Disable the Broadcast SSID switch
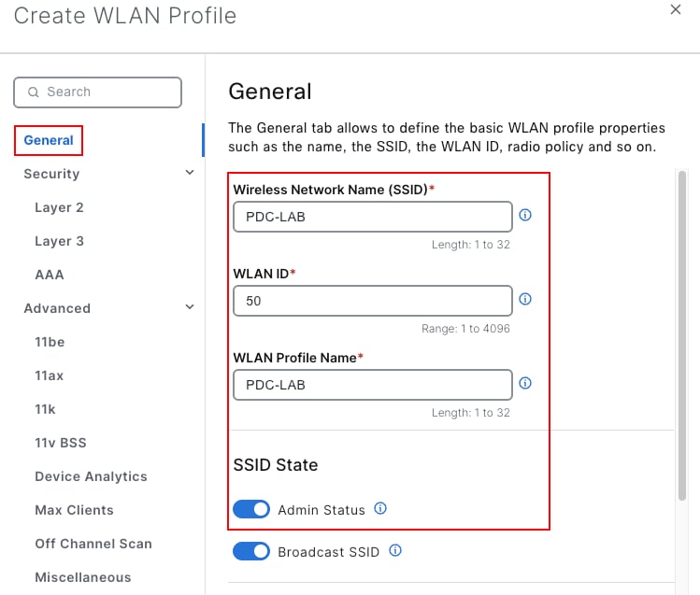700x595 pixels. click(x=251, y=551)
